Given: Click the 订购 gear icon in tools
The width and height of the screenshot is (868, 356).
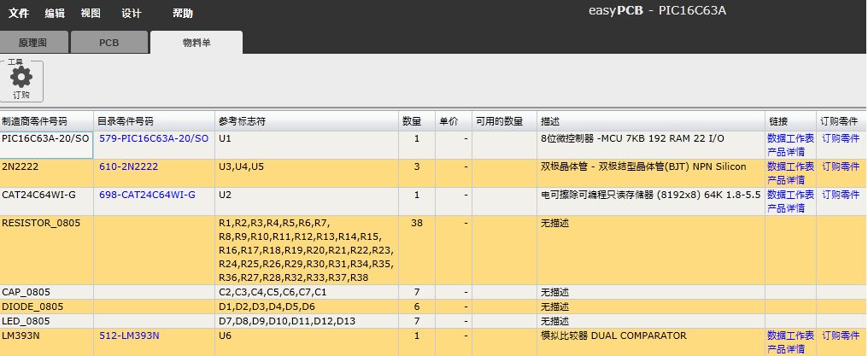Looking at the screenshot, I should click(x=21, y=82).
